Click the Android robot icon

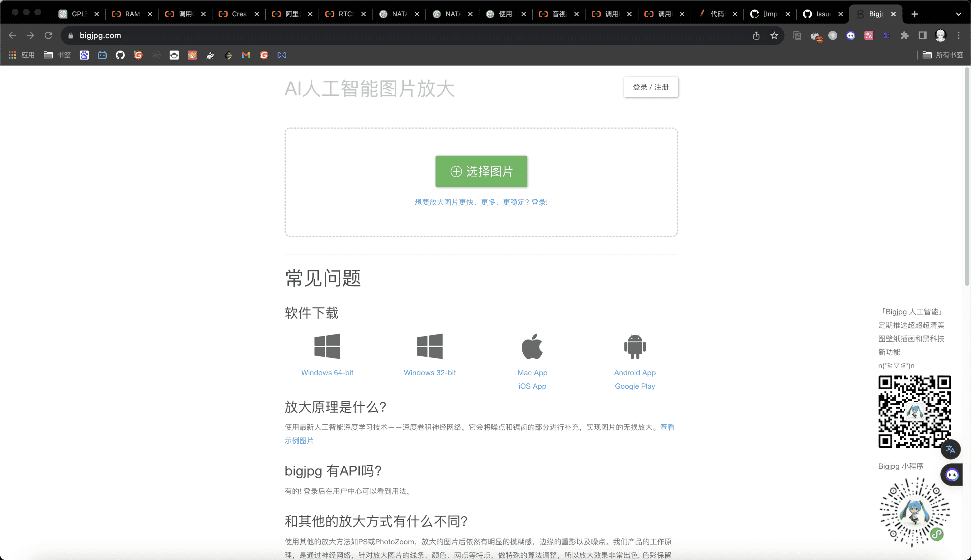[x=635, y=346]
